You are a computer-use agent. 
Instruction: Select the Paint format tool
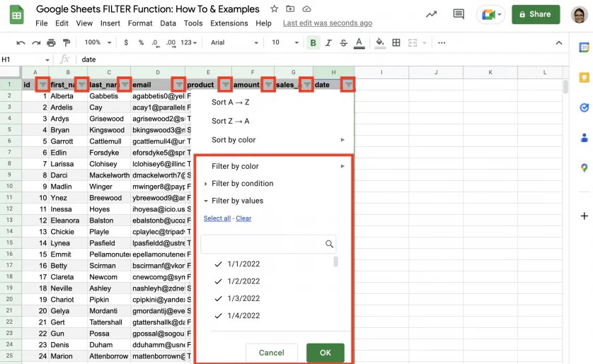point(67,42)
